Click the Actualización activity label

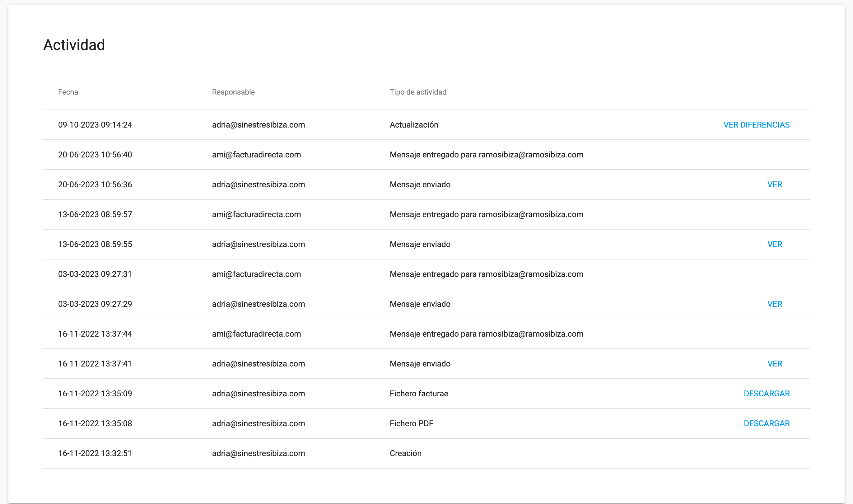(x=414, y=125)
